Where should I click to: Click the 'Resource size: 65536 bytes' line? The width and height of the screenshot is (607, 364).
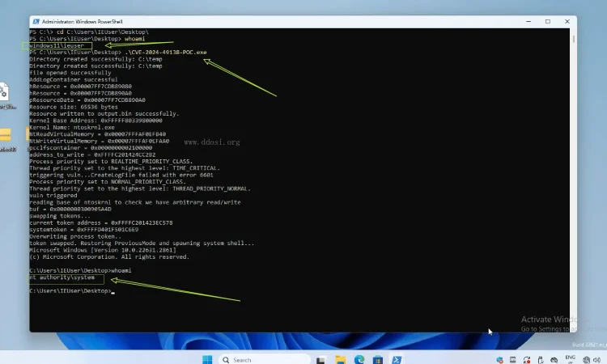tap(74, 107)
